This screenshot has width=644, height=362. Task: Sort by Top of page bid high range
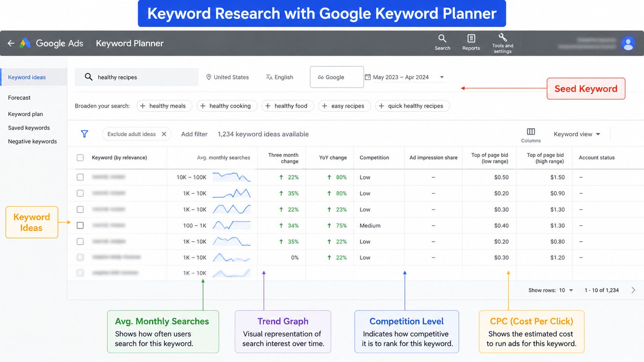click(x=545, y=158)
